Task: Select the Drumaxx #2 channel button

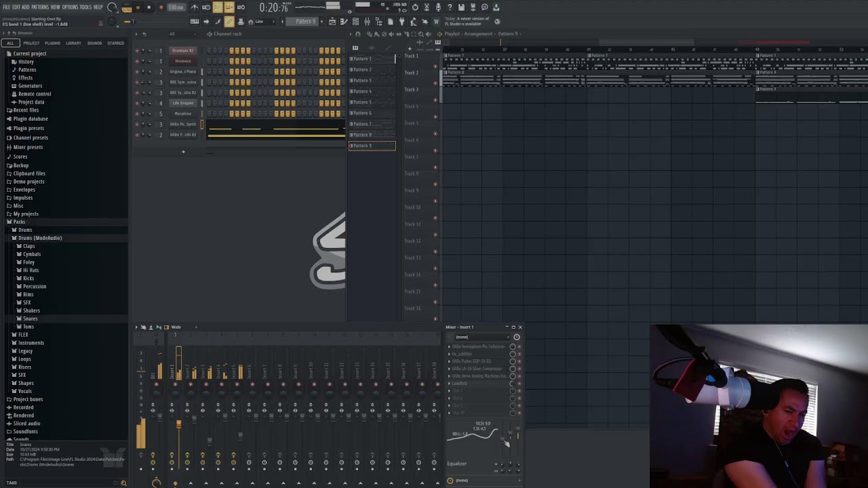Action: 182,50
